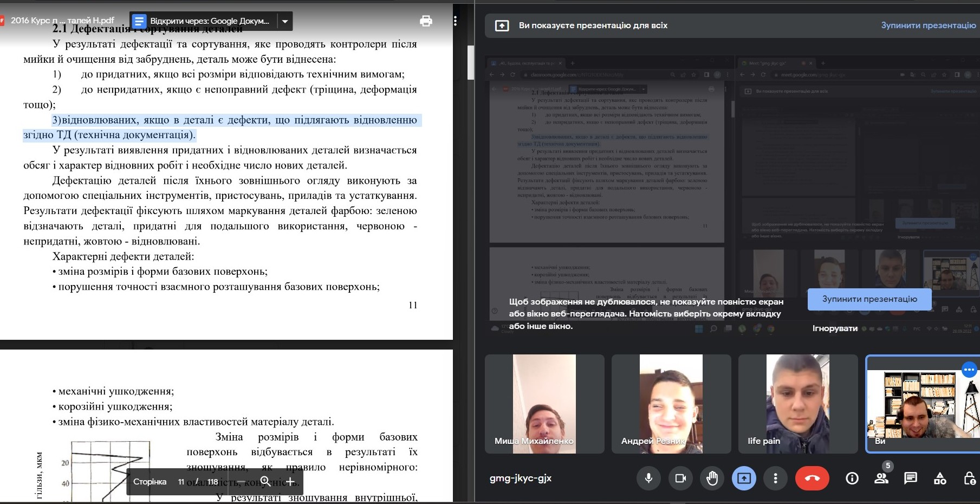Click the text 'Характерні дефекти деталей:'

click(123, 256)
